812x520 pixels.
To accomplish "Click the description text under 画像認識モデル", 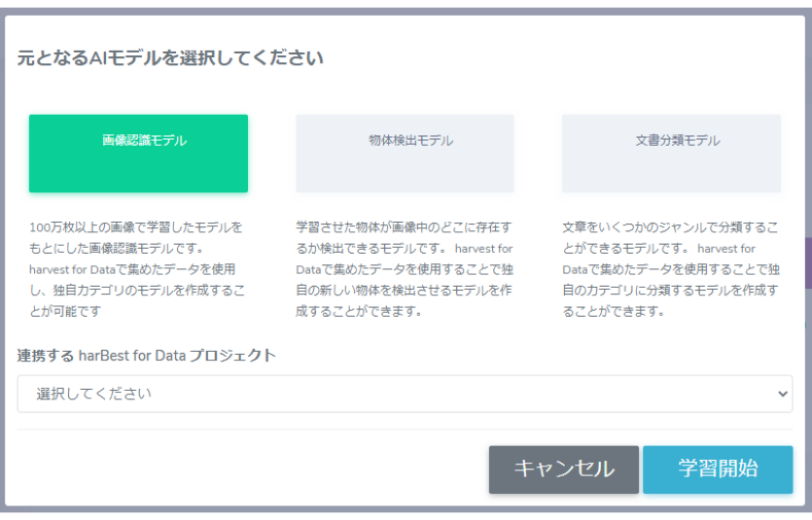I will point(138,269).
